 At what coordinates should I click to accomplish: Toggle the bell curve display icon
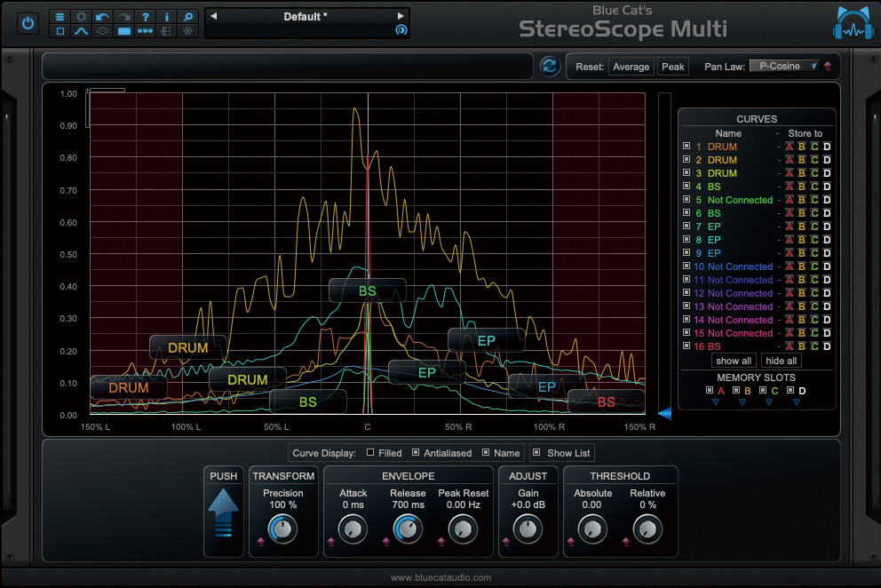point(82,31)
